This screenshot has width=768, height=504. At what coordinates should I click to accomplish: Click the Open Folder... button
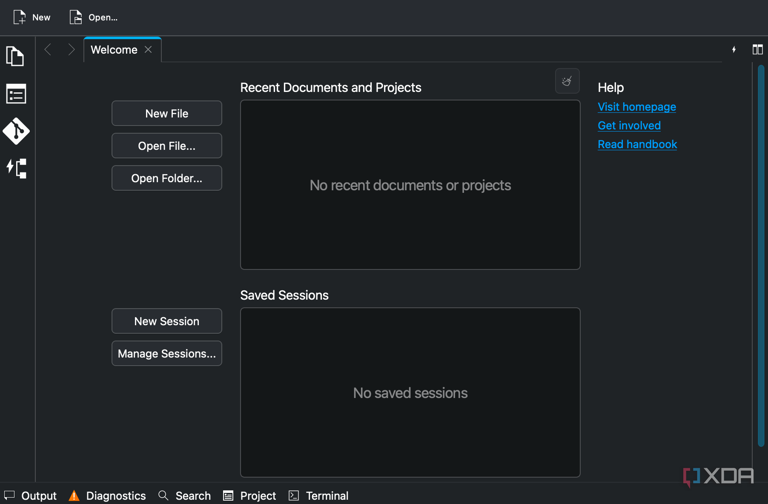(167, 178)
